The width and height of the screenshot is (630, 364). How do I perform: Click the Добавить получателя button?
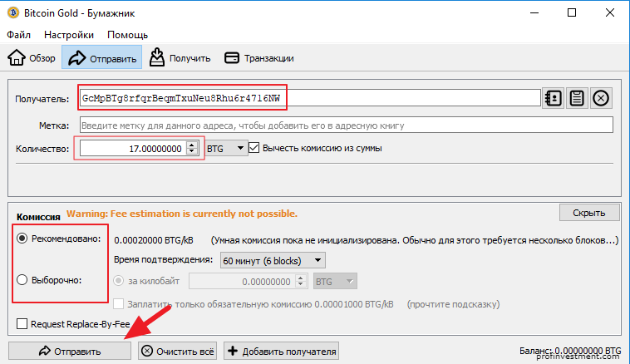281,352
